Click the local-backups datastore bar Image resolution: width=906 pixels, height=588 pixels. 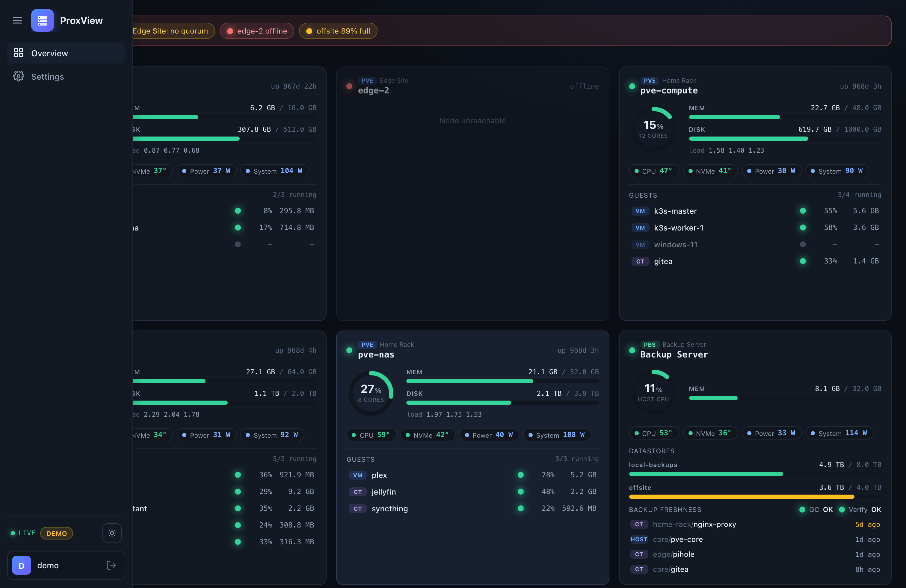pos(755,474)
